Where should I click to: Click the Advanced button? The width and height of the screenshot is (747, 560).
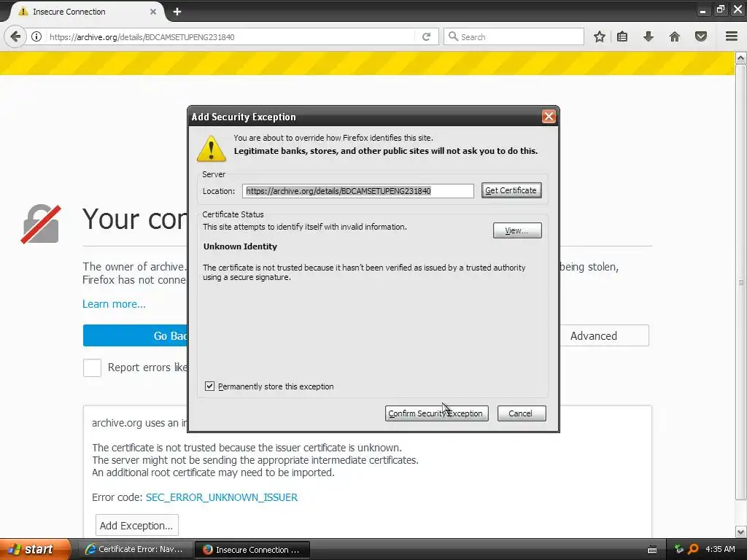604,335
